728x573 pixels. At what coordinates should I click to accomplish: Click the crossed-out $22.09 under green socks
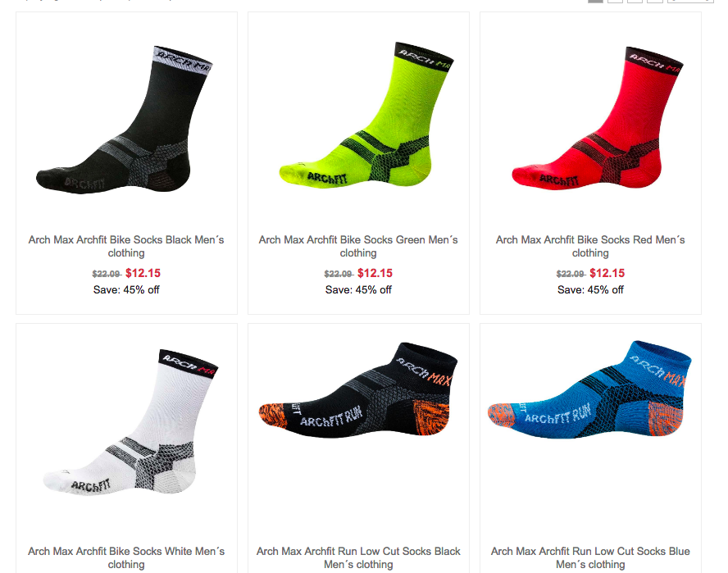[339, 274]
